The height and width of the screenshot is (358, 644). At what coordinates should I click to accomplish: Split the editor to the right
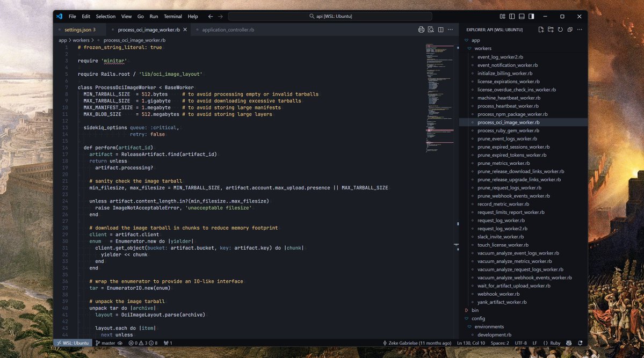coord(440,30)
